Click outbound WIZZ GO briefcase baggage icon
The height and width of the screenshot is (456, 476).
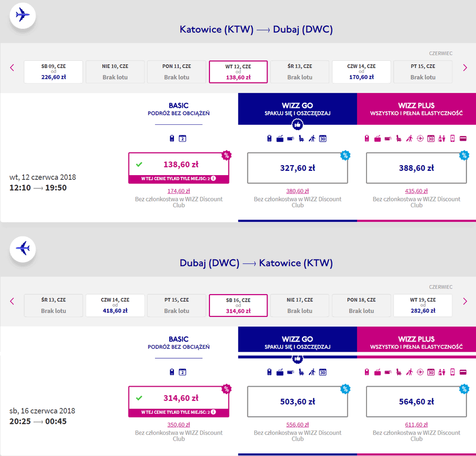coord(280,139)
